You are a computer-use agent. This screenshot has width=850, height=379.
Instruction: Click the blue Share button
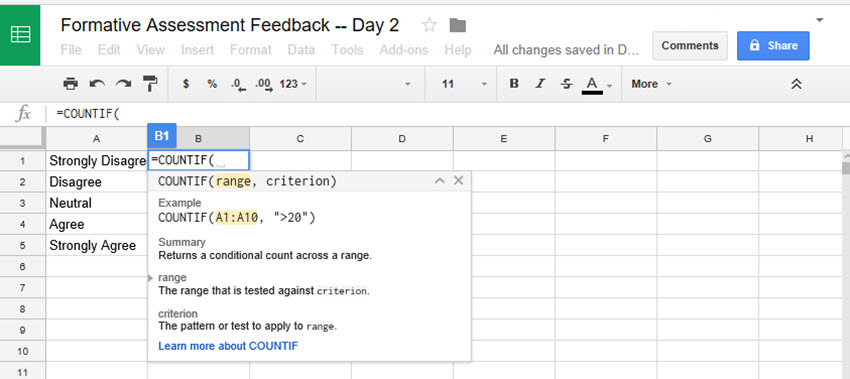click(x=773, y=46)
